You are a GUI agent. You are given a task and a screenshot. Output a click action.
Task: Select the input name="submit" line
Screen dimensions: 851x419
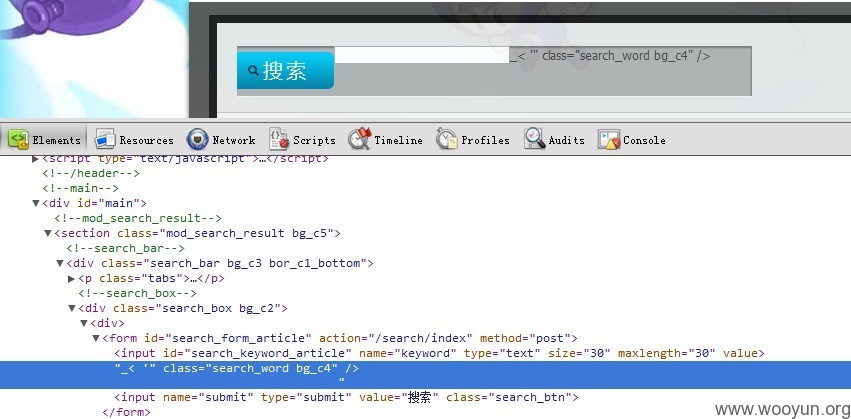coord(346,397)
